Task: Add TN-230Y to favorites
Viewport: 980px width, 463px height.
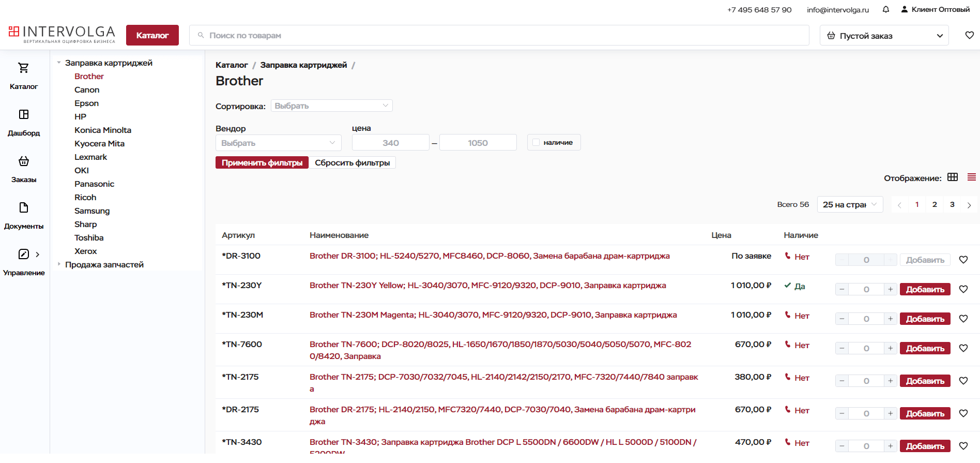Action: tap(963, 289)
